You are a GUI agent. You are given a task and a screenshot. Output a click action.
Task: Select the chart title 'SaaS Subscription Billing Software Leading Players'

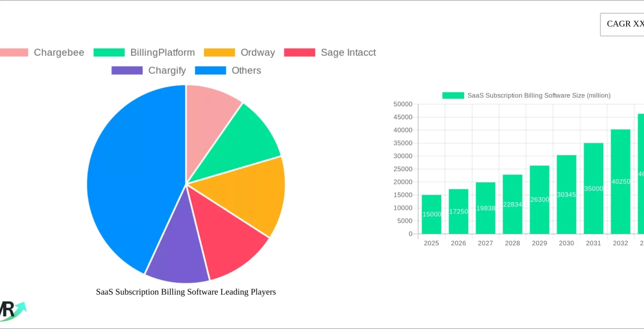coord(185,292)
